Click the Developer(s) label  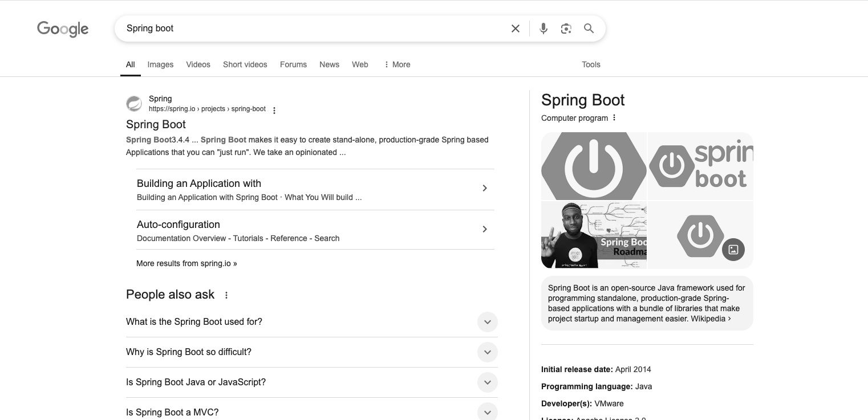(x=566, y=403)
